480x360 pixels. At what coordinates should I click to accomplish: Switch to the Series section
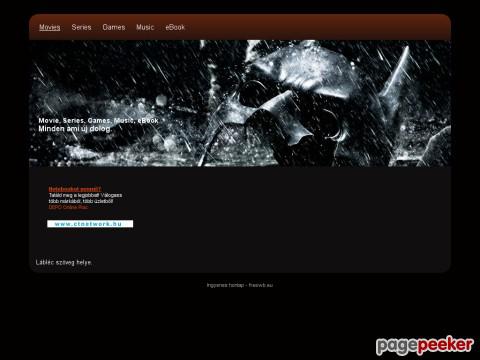[x=81, y=27]
